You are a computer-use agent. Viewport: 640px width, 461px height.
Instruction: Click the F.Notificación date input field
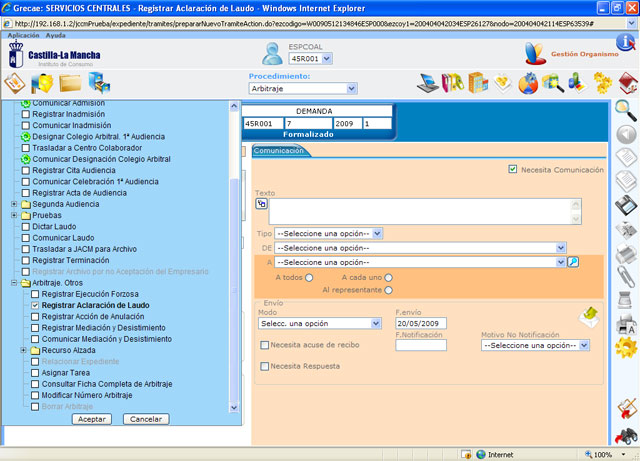point(421,345)
